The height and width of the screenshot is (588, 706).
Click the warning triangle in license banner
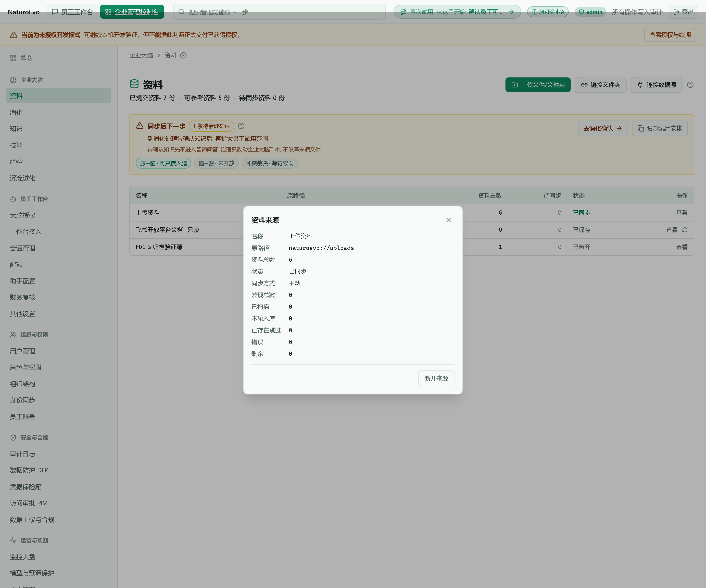click(14, 35)
